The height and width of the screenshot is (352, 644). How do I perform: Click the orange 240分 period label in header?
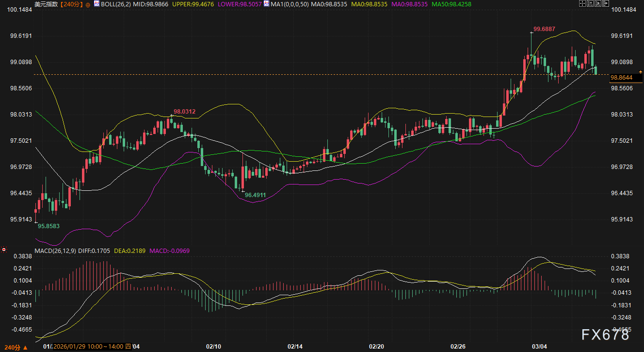(72, 4)
